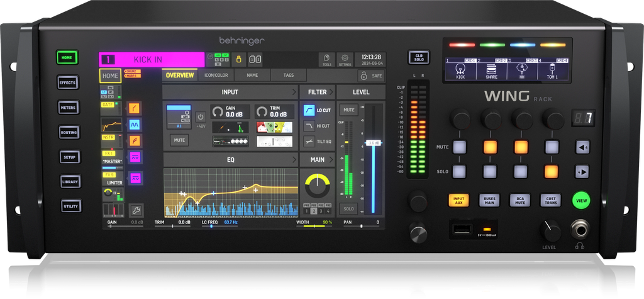Expand the FILTER section chevron
The height and width of the screenshot is (299, 644).
tap(331, 92)
